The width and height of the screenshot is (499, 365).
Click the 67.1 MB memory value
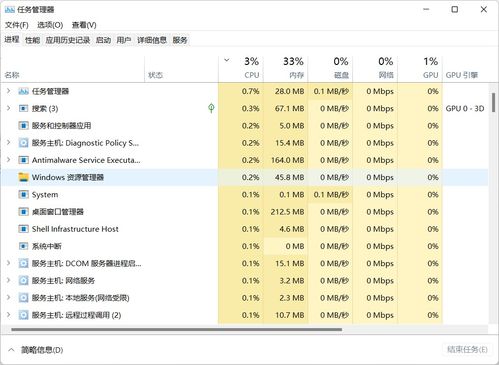(290, 109)
